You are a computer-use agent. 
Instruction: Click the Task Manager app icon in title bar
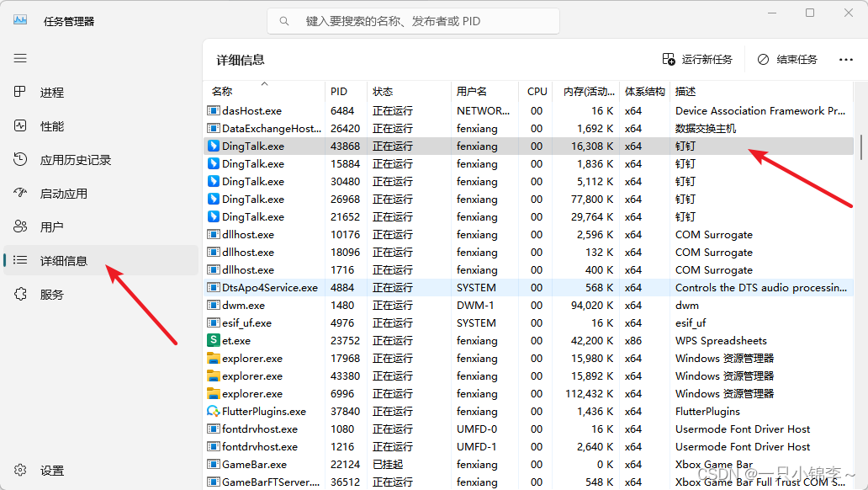tap(20, 20)
